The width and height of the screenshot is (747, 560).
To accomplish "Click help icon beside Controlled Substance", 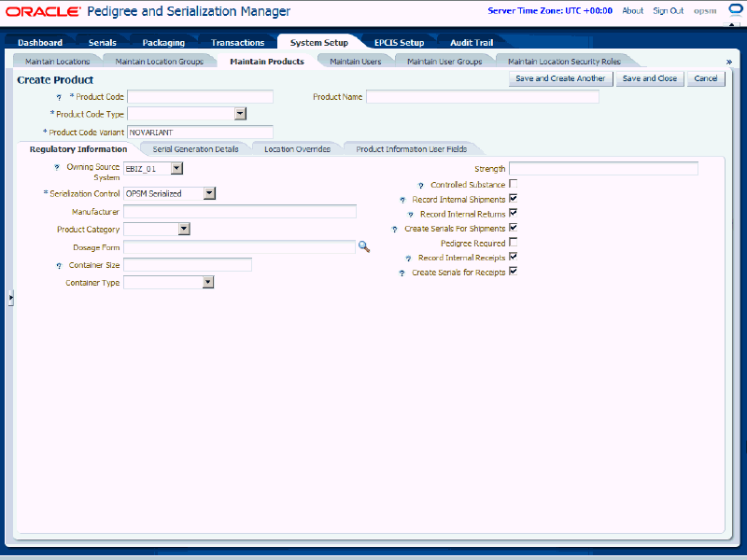I will click(x=421, y=185).
